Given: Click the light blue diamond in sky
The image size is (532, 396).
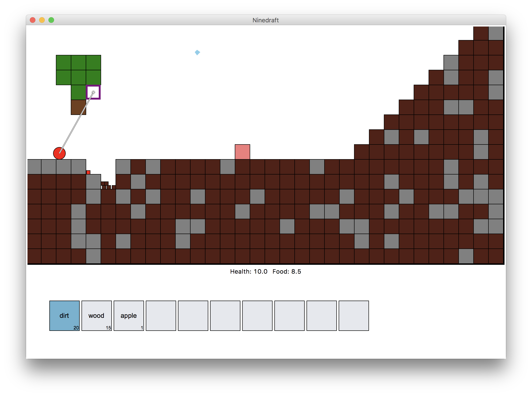Looking at the screenshot, I should pos(197,52).
